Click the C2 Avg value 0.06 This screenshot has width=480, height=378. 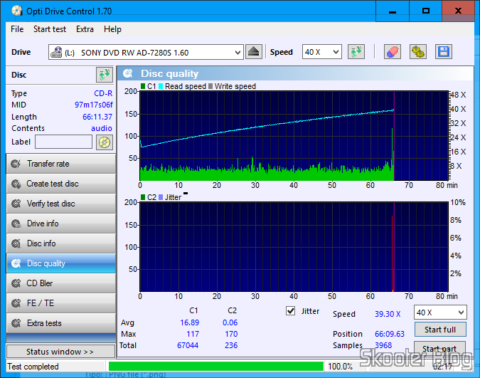click(x=230, y=323)
